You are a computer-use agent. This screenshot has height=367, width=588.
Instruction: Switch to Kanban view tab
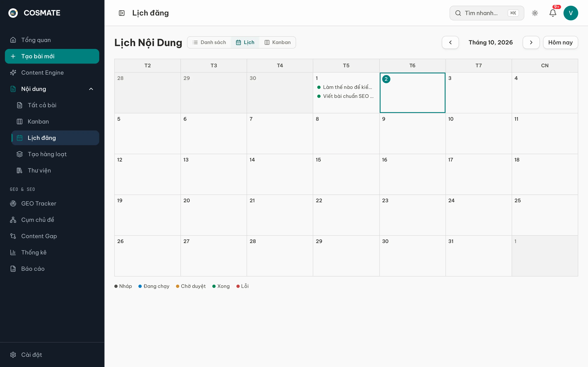click(277, 42)
